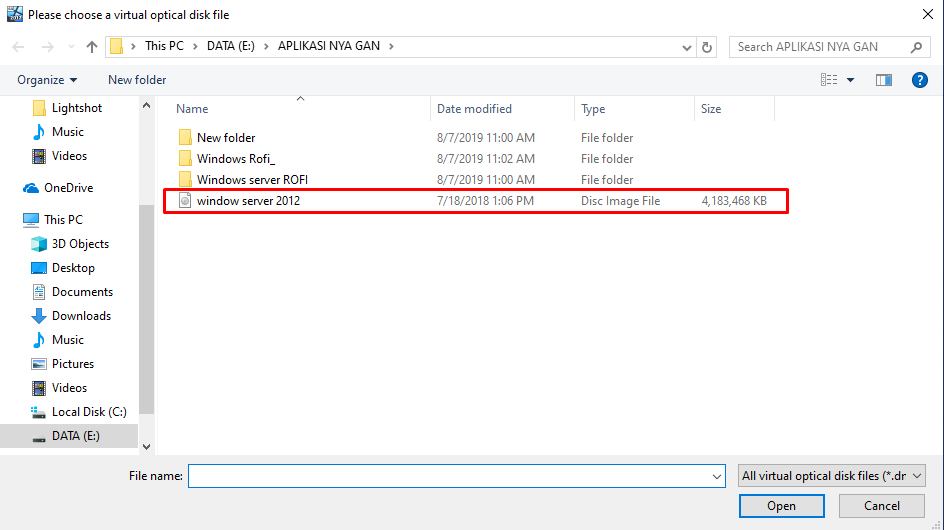The width and height of the screenshot is (944, 530).
Task: Expand address bar previous locations dropdown
Action: click(x=686, y=47)
